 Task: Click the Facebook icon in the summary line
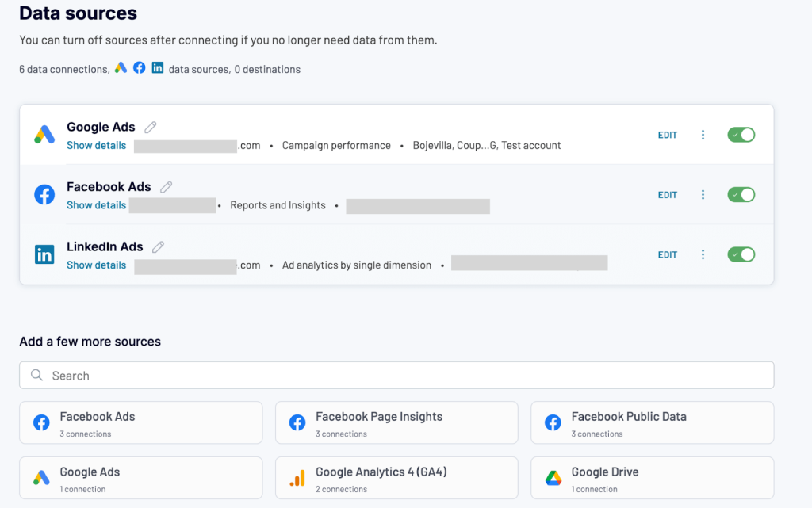point(140,68)
